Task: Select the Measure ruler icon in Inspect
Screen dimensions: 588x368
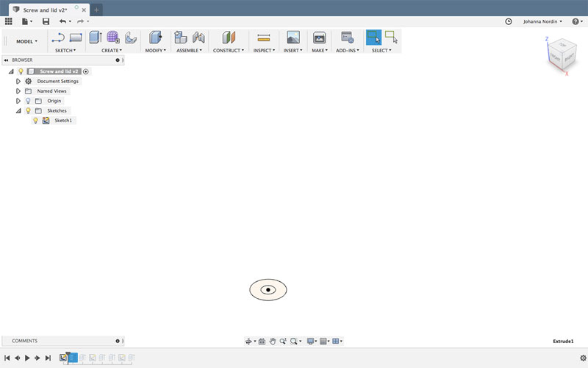Action: pyautogui.click(x=264, y=38)
